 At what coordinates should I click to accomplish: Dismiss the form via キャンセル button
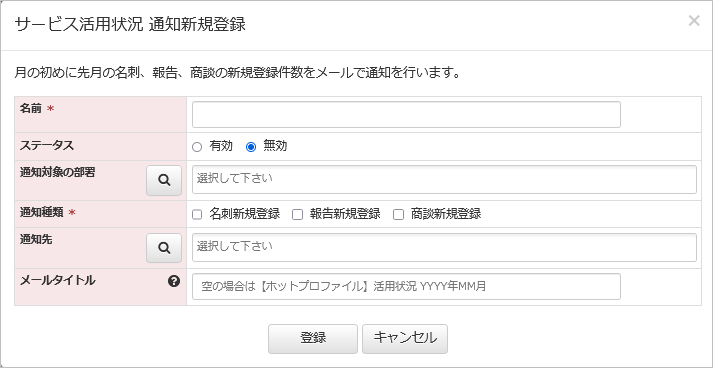[405, 339]
